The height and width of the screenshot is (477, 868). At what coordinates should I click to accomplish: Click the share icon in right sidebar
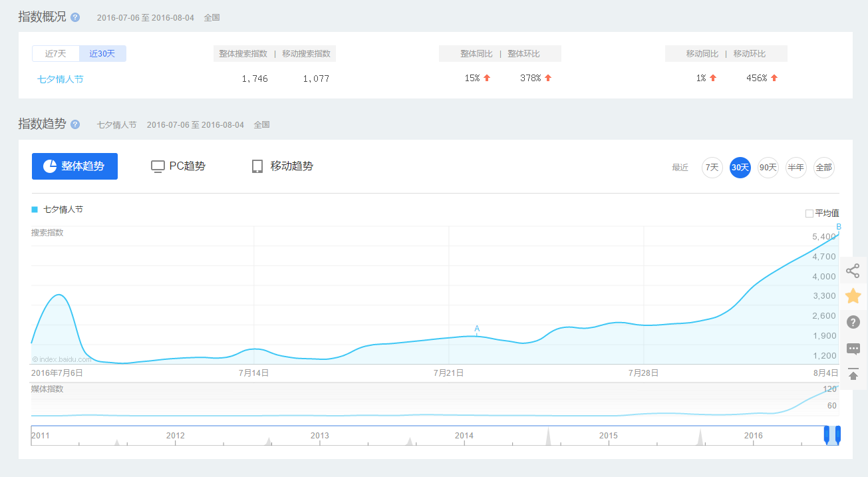[x=853, y=271]
